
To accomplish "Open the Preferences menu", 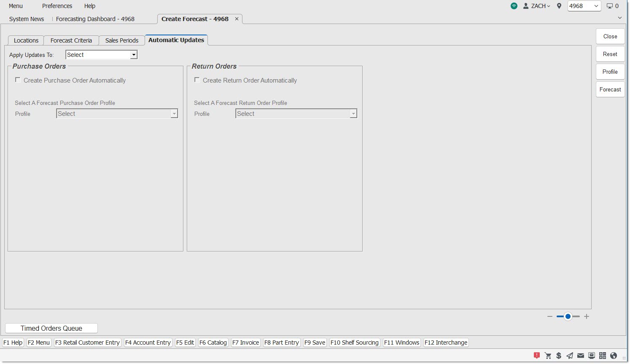I will 57,6.
